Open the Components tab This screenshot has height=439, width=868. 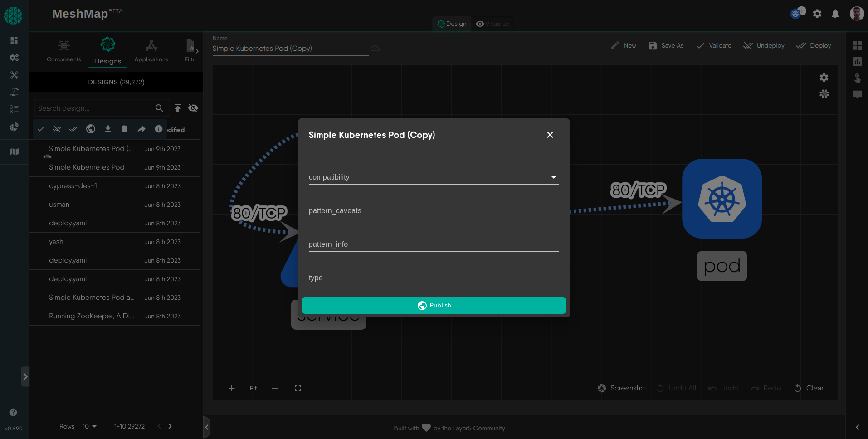click(64, 51)
